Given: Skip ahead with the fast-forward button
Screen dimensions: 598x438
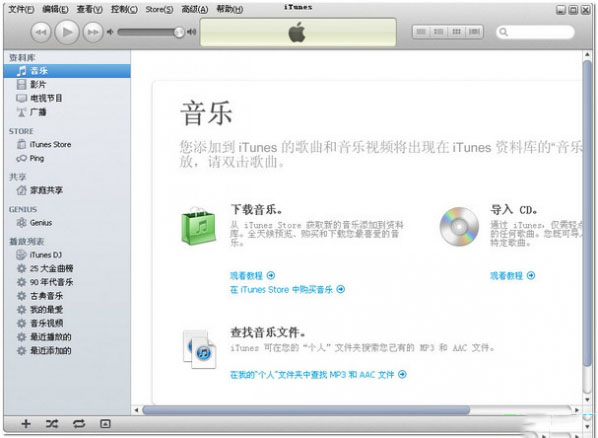Looking at the screenshot, I should 93,32.
